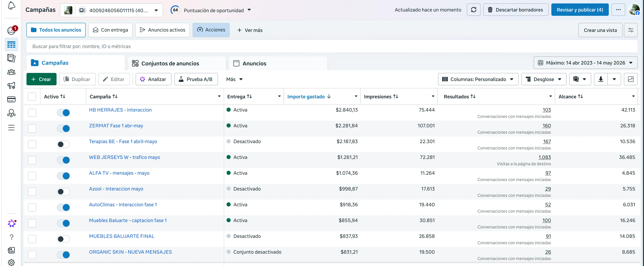Click the profile avatar picture
The height and width of the screenshot is (266, 644).
click(x=634, y=10)
